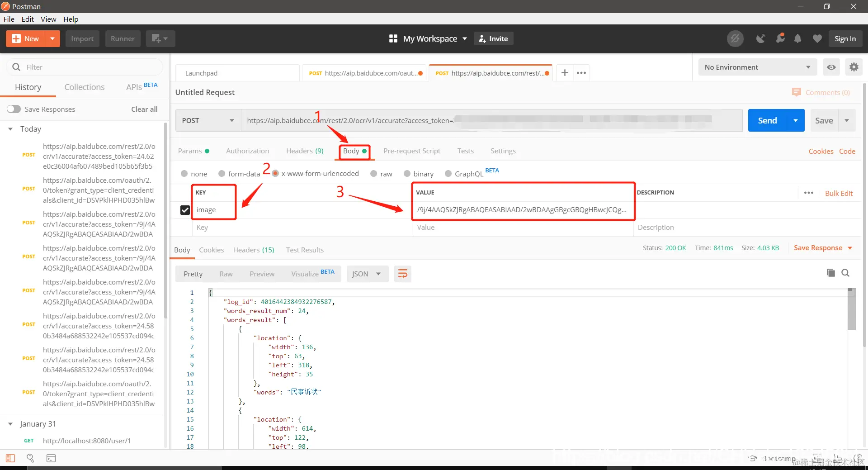Switch to response Raw view
Viewport: 868px width, 470px height.
tap(226, 274)
